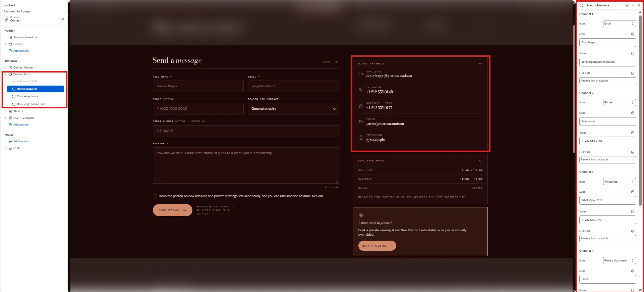
Task: Click the FAQ — 2 column section icon
Action: [x=10, y=118]
